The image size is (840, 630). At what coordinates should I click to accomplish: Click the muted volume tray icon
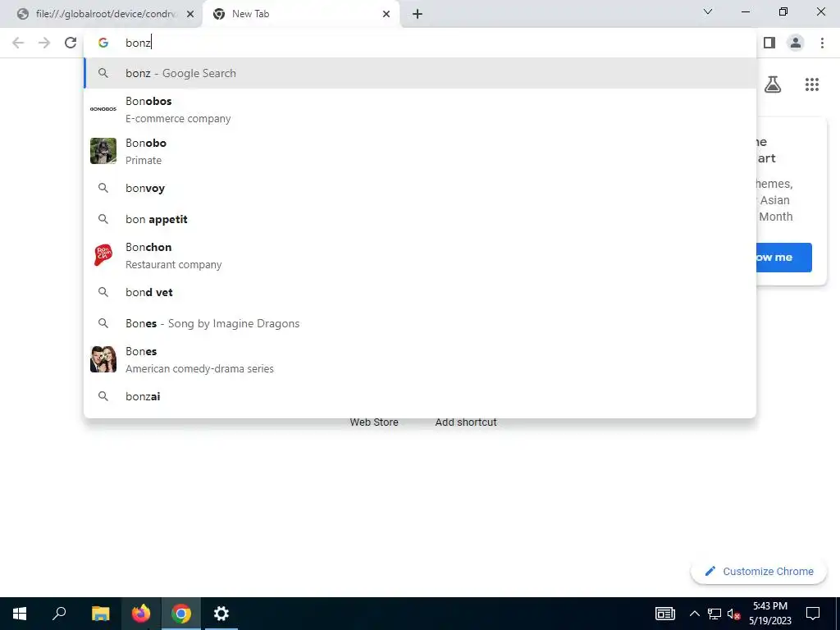(x=733, y=614)
